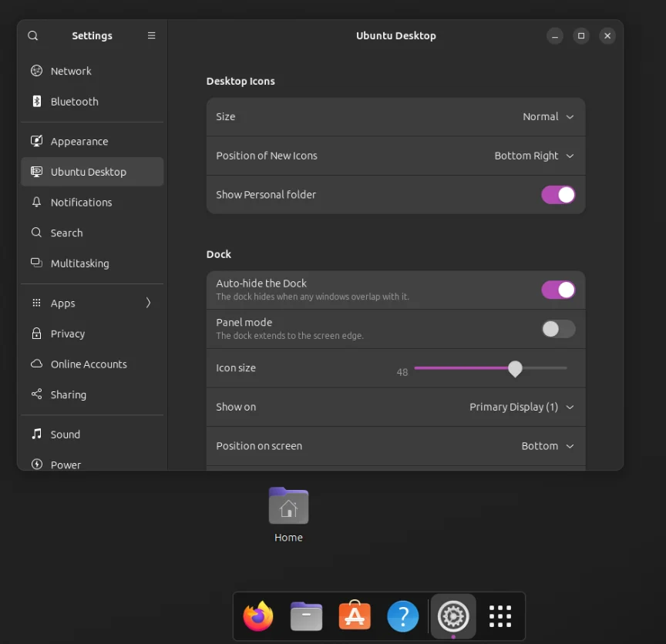Expand the Apps submenu chevron

point(148,303)
